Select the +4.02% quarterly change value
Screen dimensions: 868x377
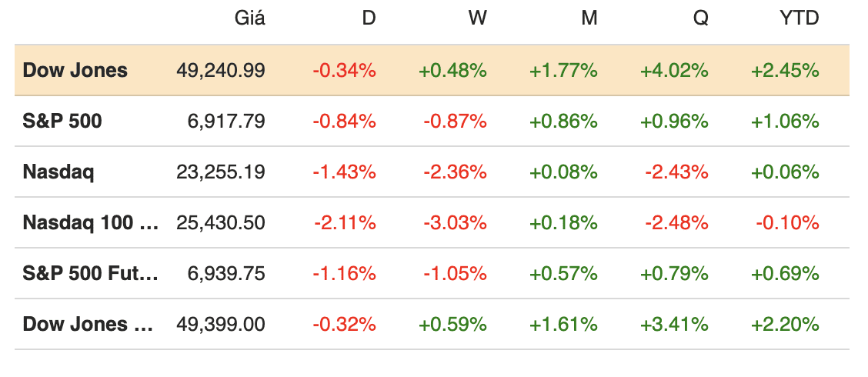pyautogui.click(x=674, y=71)
